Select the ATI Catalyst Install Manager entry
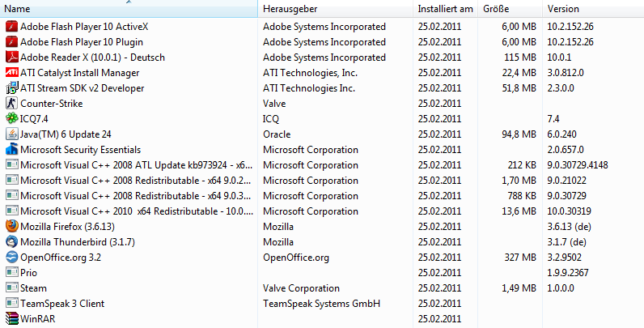The height and width of the screenshot is (328, 644). coord(79,73)
